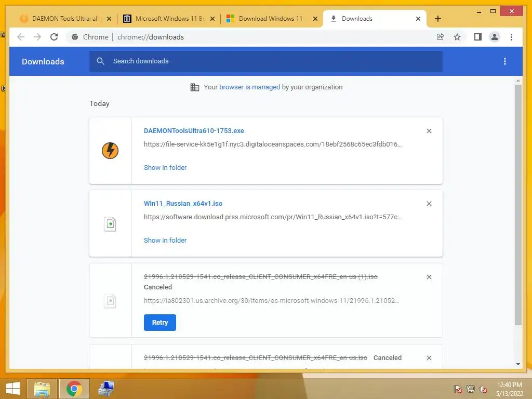The image size is (532, 399).
Task: Select the Downloads tab
Action: point(375,19)
